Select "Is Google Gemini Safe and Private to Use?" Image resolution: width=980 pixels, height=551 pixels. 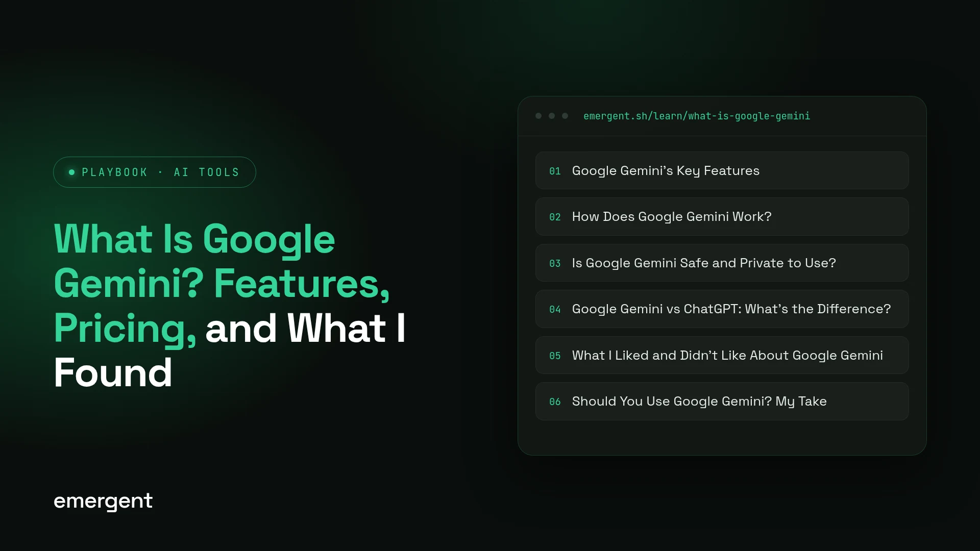tap(722, 263)
